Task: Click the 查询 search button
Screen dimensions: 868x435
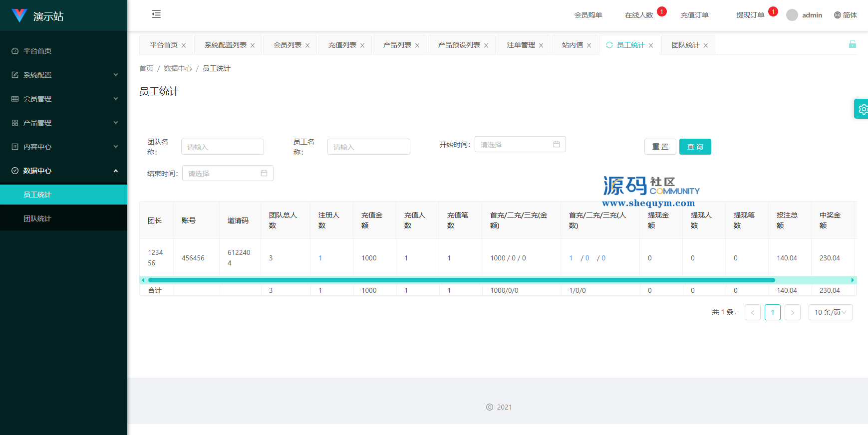Action: 695,147
